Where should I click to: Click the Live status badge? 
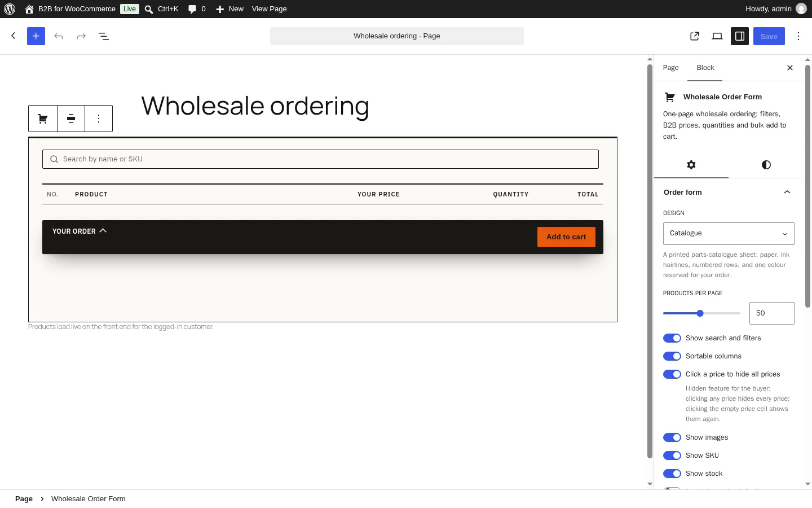(130, 9)
